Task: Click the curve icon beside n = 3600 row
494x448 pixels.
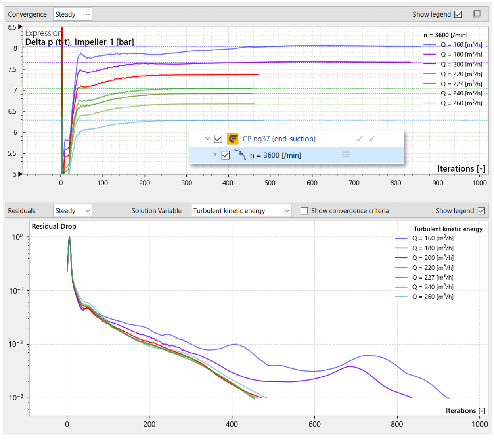Action: point(240,155)
